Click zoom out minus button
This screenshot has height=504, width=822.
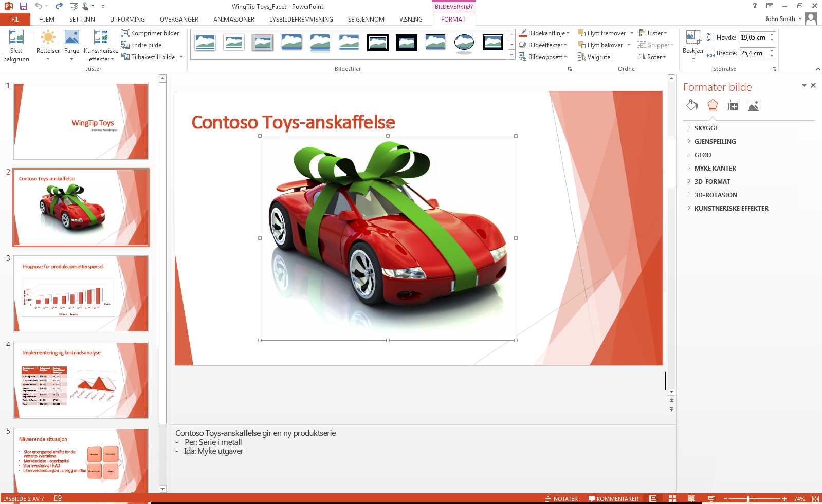[725, 499]
